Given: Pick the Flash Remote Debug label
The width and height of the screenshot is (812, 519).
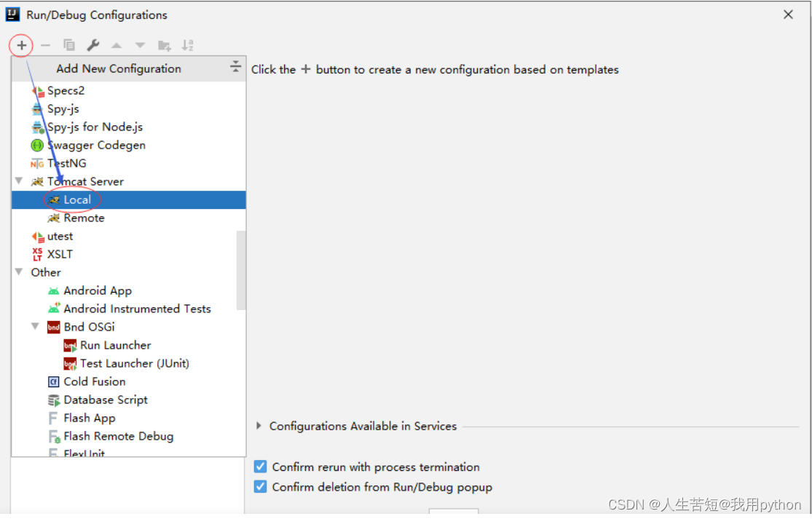Looking at the screenshot, I should (119, 437).
